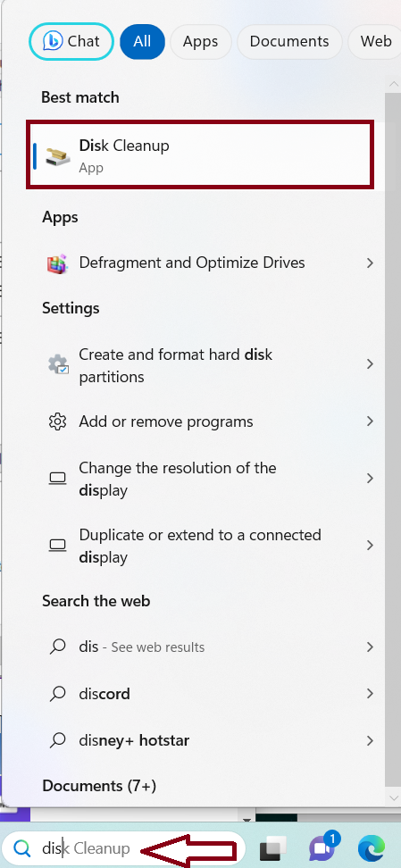Click the Bing Chat icon
This screenshot has width=401, height=868.
pos(54,41)
